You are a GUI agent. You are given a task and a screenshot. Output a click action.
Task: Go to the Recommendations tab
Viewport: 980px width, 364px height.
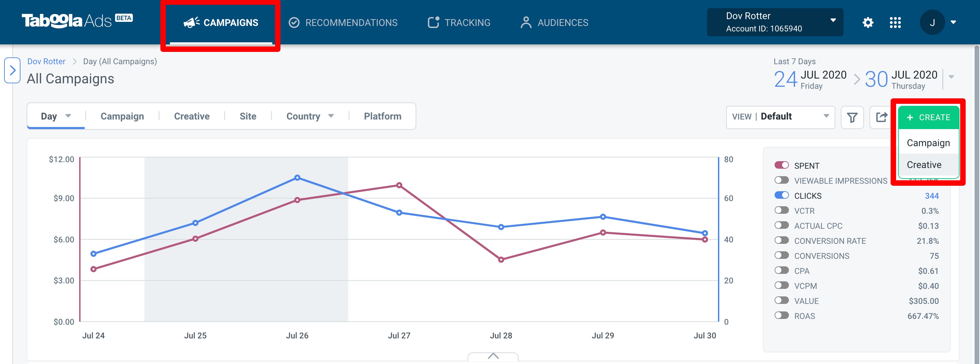(x=343, y=23)
